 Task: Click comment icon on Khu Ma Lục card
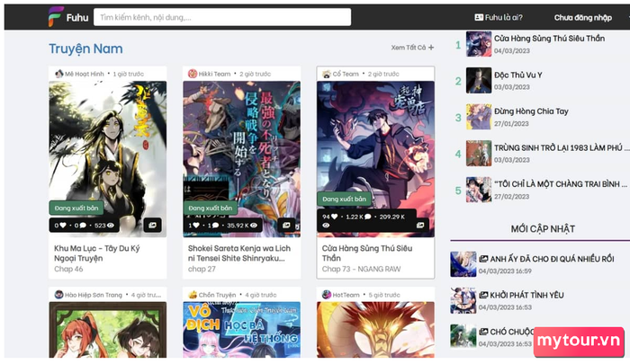pos(83,226)
